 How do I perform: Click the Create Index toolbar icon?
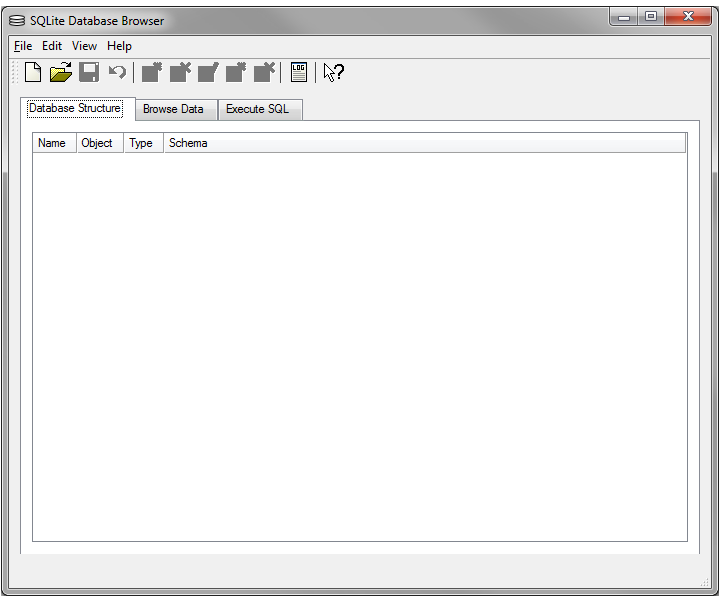pyautogui.click(x=236, y=72)
